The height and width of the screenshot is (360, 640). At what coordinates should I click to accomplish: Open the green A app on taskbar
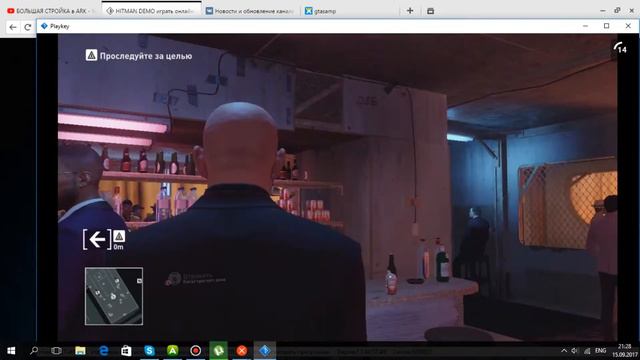click(x=173, y=351)
